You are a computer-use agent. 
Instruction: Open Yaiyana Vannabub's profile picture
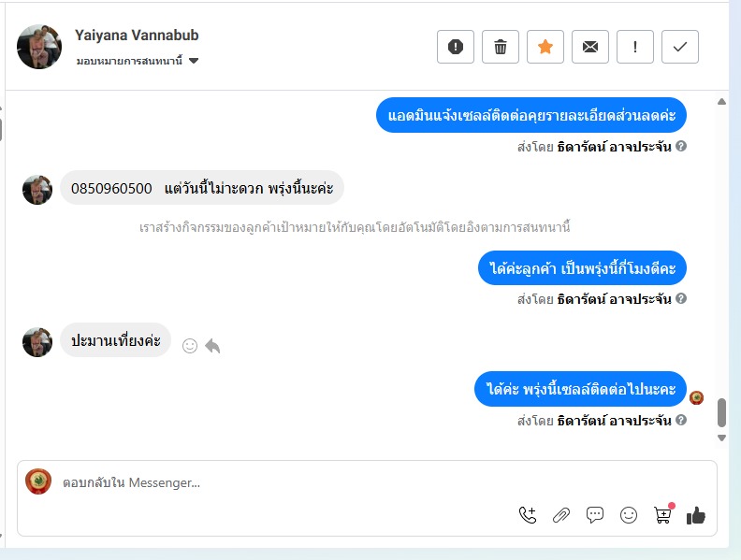39,47
